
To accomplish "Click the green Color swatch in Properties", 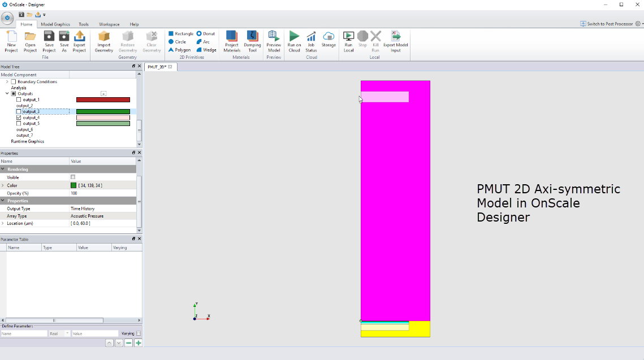I will [74, 185].
